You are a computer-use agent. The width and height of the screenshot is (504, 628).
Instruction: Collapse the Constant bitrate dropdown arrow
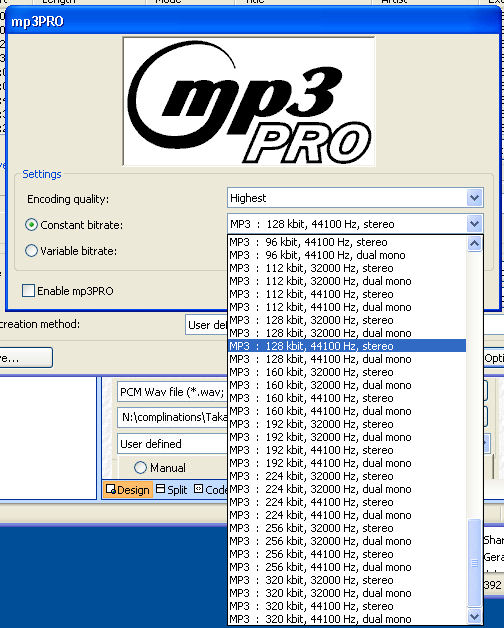coord(474,223)
